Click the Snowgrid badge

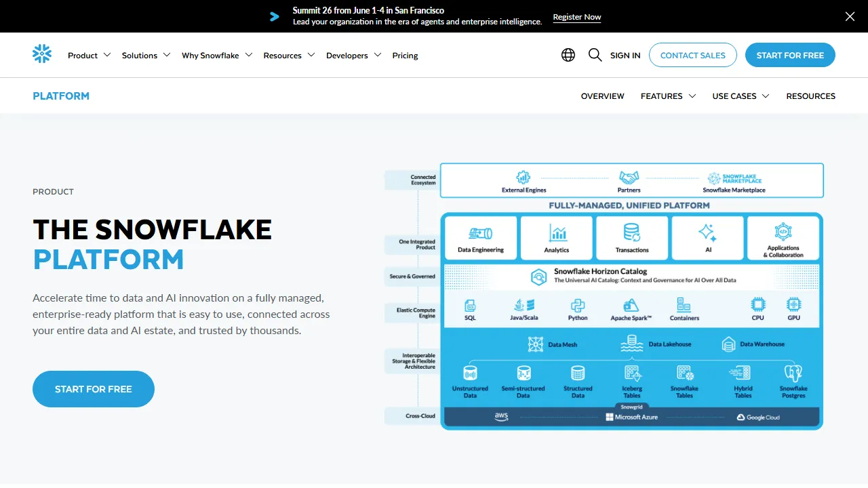click(631, 407)
